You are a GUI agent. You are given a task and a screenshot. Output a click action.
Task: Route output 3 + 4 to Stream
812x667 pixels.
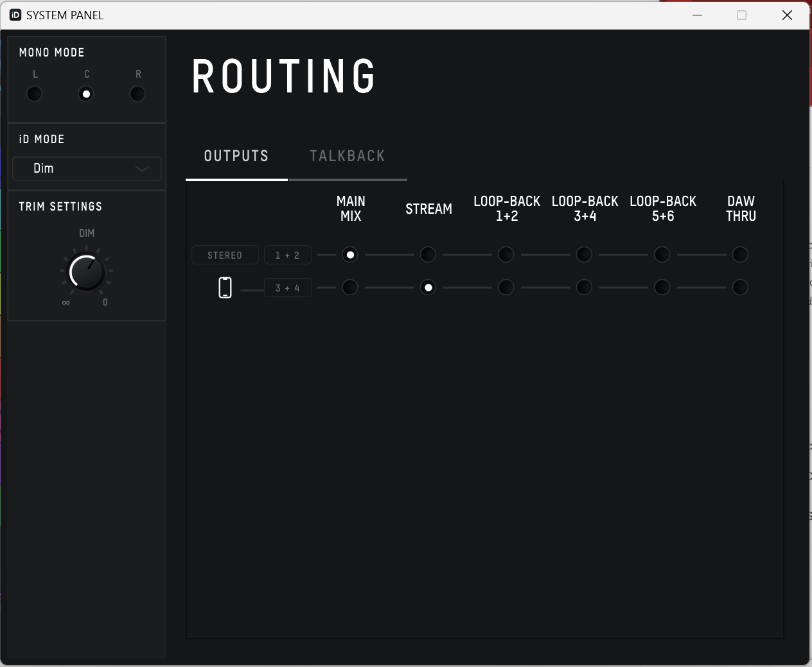[428, 287]
